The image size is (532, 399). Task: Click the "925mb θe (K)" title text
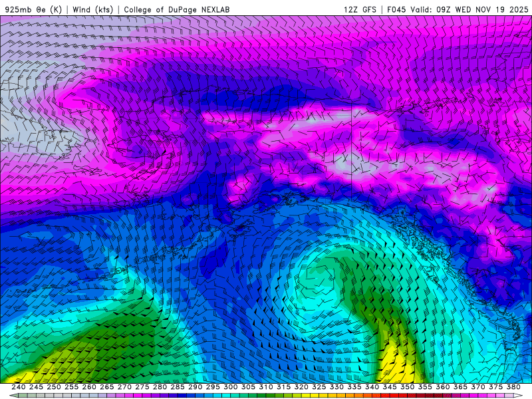(34, 9)
